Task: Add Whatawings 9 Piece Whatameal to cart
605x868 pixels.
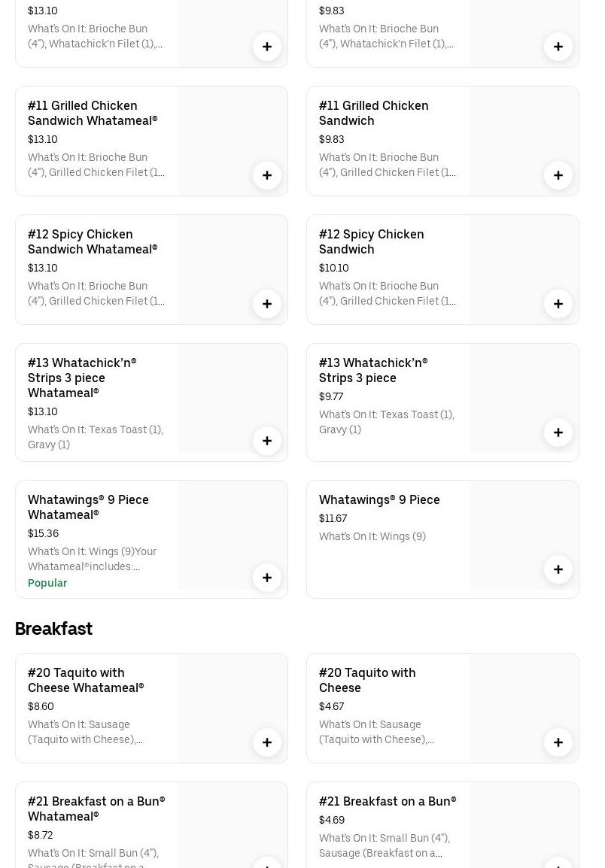Action: pyautogui.click(x=267, y=578)
